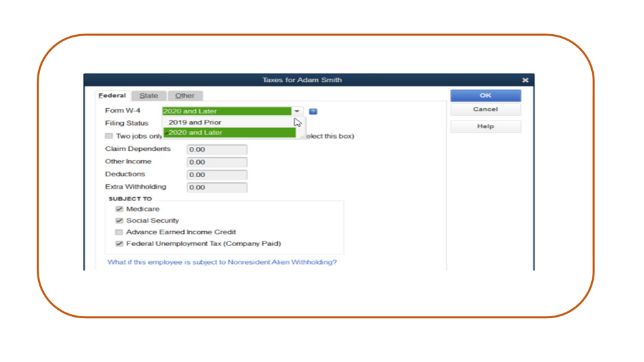Click the Extra Withholding amount field
The image size is (644, 362).
click(x=217, y=187)
